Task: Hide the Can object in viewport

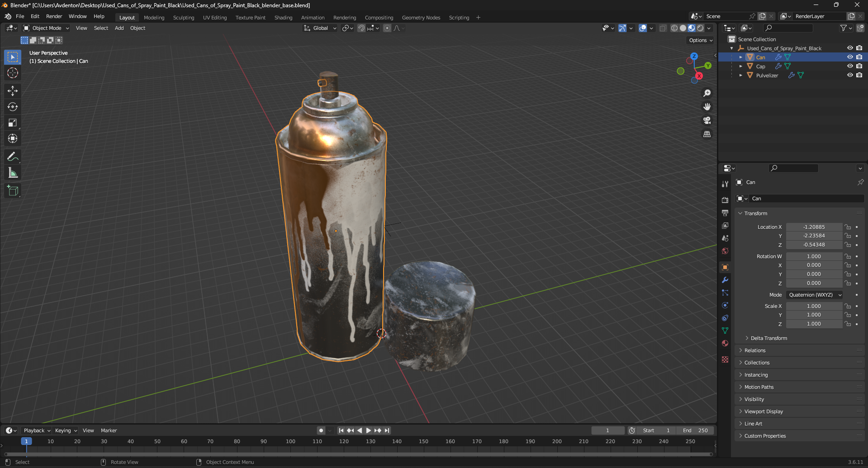Action: coord(850,57)
